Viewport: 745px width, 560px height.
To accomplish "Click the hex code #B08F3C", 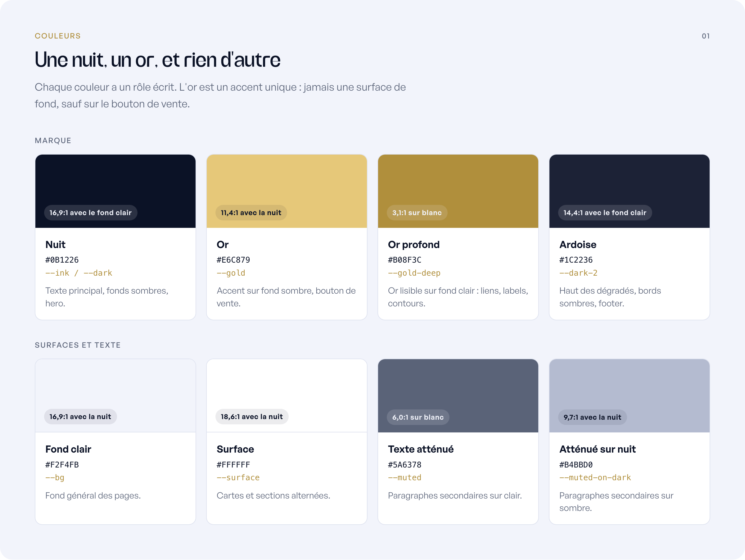I will [404, 260].
